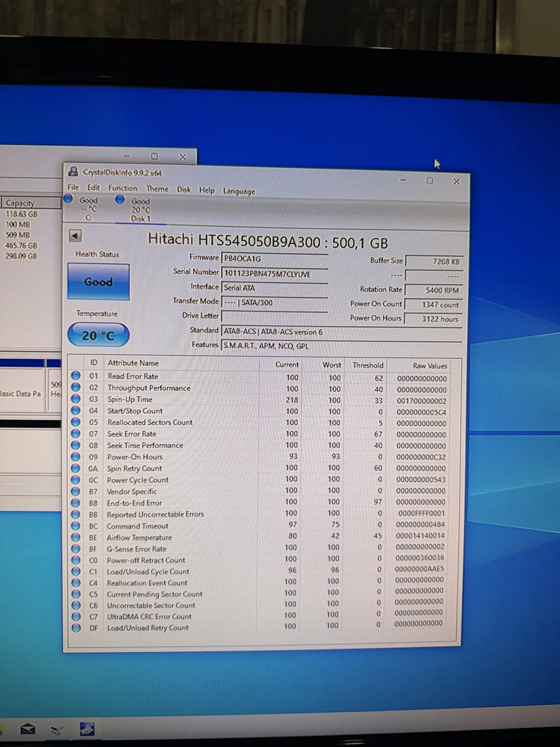Click status icon for Reallocation Event Count
560x747 pixels.
click(76, 582)
